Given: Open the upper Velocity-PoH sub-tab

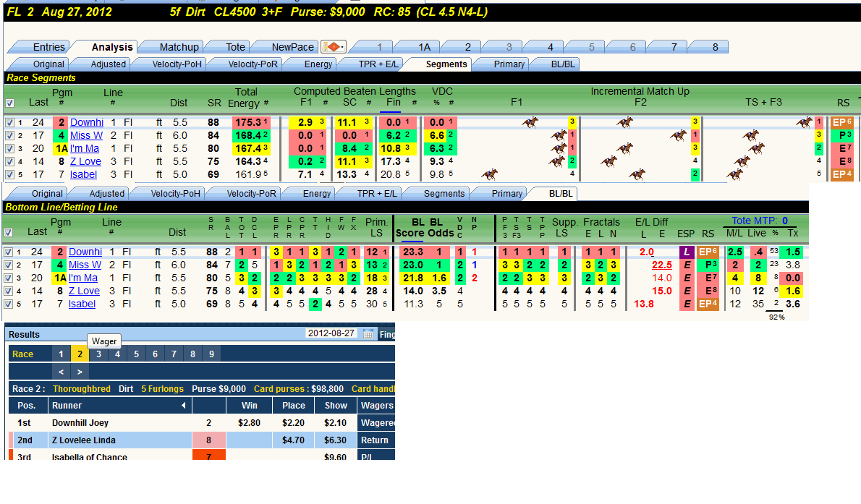Looking at the screenshot, I should point(177,64).
